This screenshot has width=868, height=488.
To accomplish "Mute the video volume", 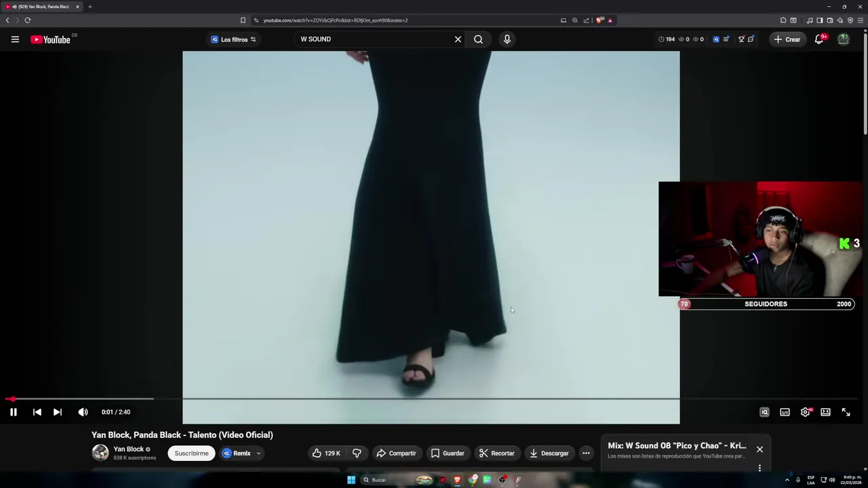I will 83,412.
